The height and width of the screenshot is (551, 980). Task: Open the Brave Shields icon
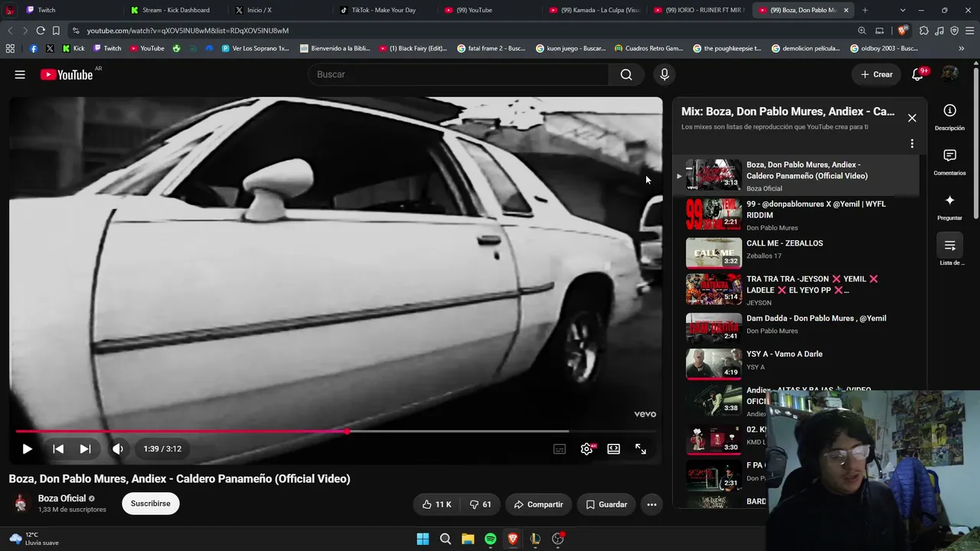click(902, 31)
